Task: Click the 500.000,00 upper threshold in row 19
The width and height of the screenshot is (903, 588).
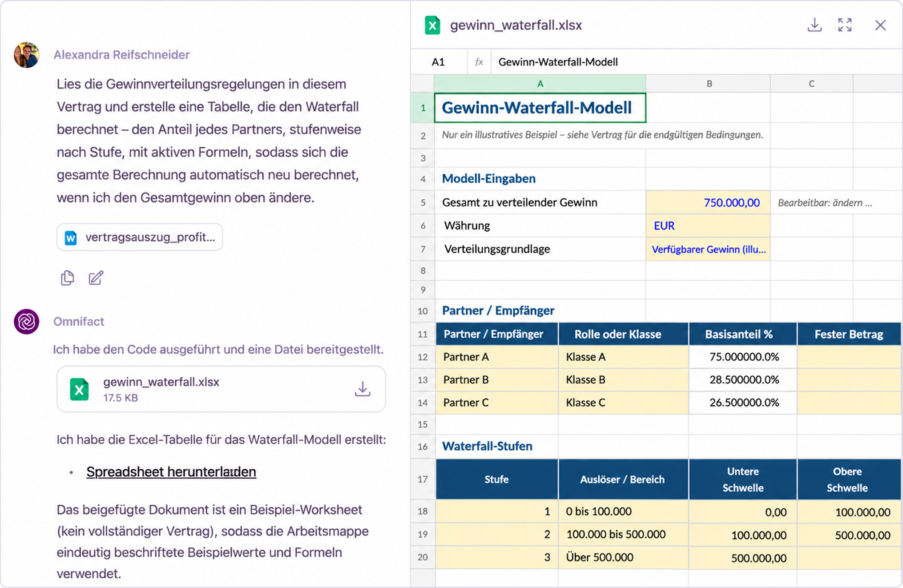Action: [849, 535]
